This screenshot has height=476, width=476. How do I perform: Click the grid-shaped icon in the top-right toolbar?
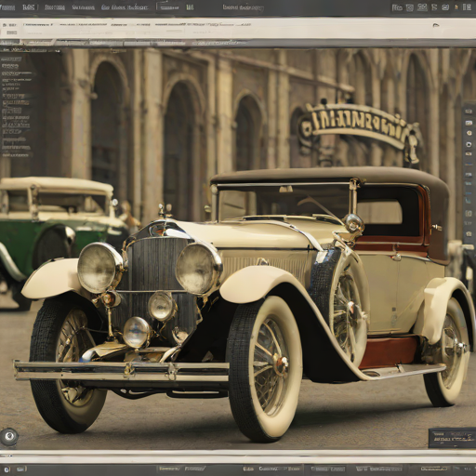(x=422, y=7)
